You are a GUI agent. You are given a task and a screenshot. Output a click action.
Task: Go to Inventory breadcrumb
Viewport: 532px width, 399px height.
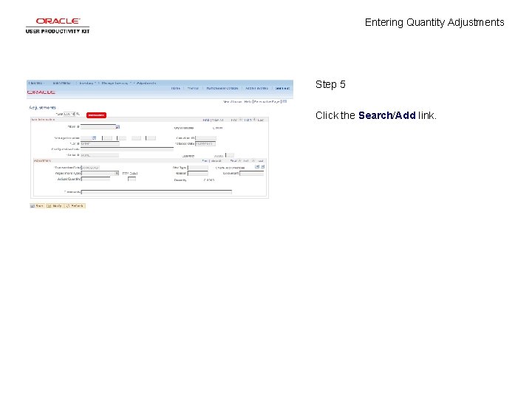[86, 83]
